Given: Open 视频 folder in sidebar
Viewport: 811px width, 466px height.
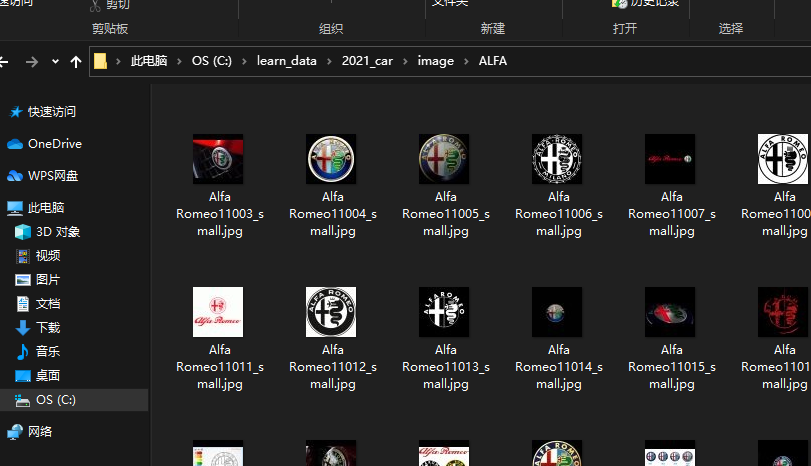Looking at the screenshot, I should pos(48,255).
